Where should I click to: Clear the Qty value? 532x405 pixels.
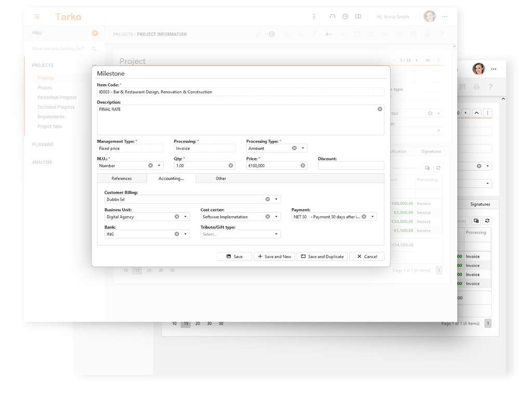click(231, 166)
